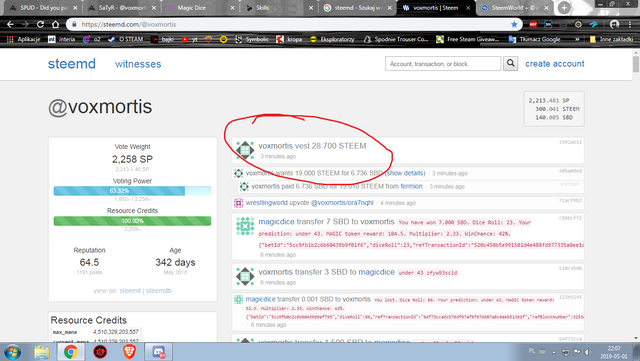
Task: Open the yt YouTube bookmark
Action: pyautogui.click(x=189, y=39)
